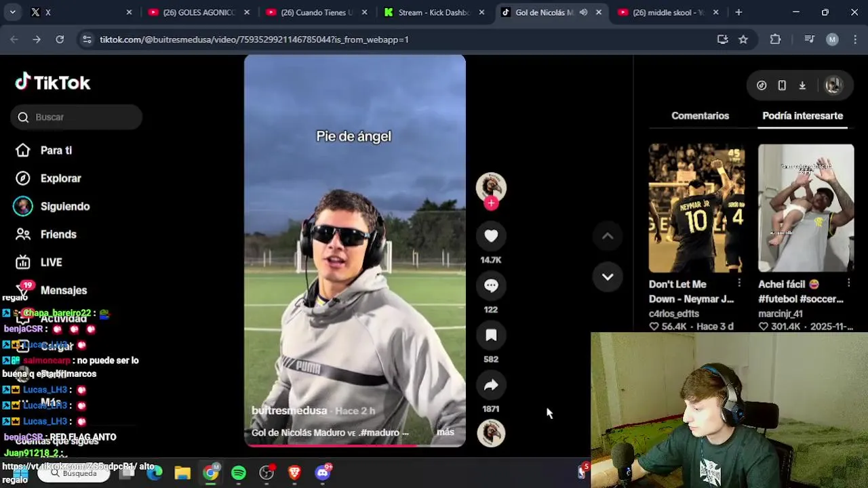Viewport: 868px width, 488px height.
Task: Switch to Stream - Kick Dashboard tab
Action: point(434,12)
